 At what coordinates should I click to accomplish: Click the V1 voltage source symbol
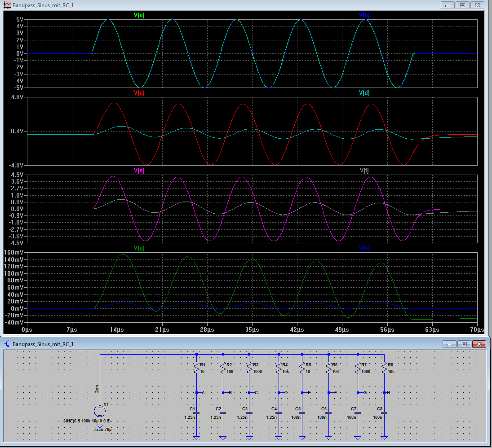pos(99,411)
